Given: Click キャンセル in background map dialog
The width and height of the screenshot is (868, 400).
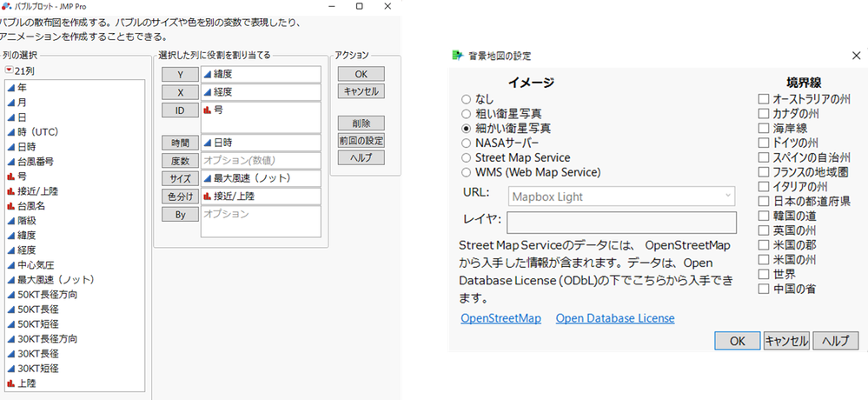Looking at the screenshot, I should (786, 341).
